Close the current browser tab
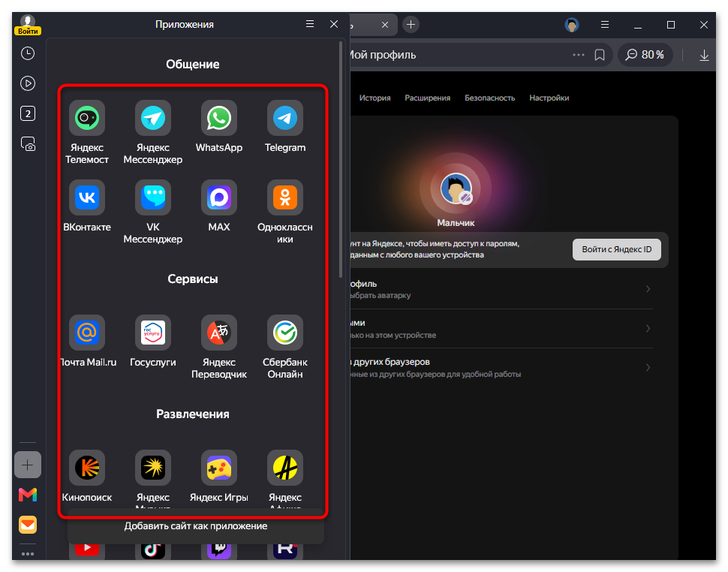Viewport: 728px width, 572px height. coord(385,25)
